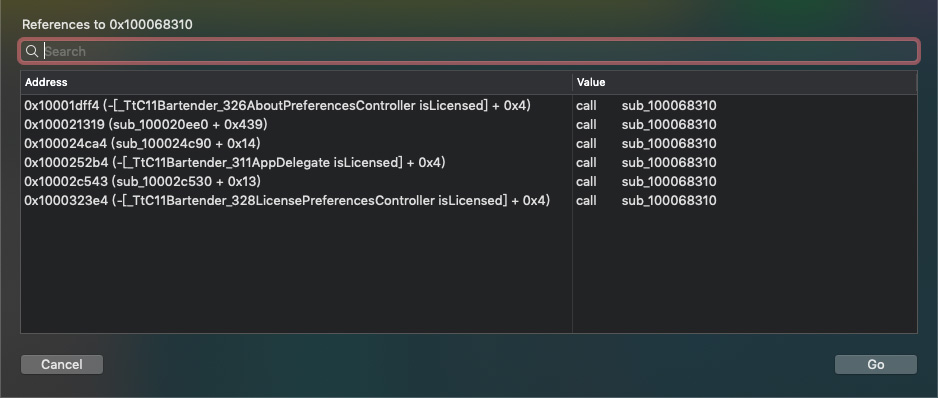Select the sub_100024c90 + 0x14 reference
Viewport: 938px width, 398px height.
tap(469, 144)
